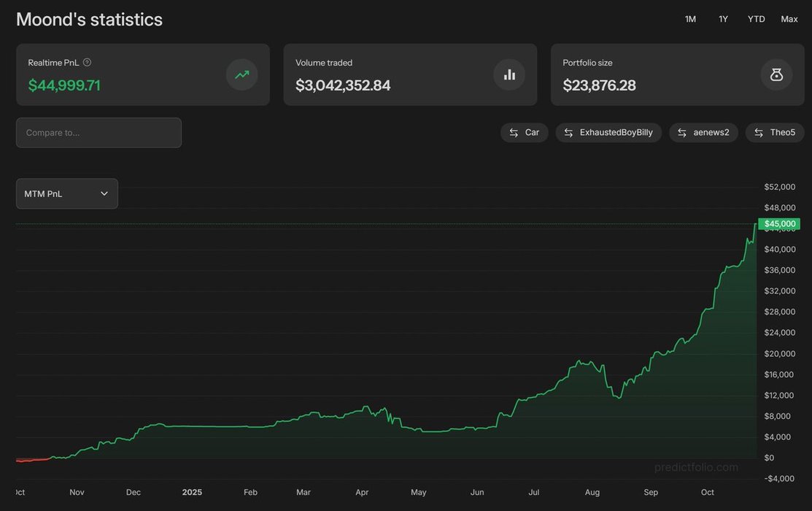Image resolution: width=812 pixels, height=511 pixels.
Task: Choose the YTD time range
Action: coord(756,19)
